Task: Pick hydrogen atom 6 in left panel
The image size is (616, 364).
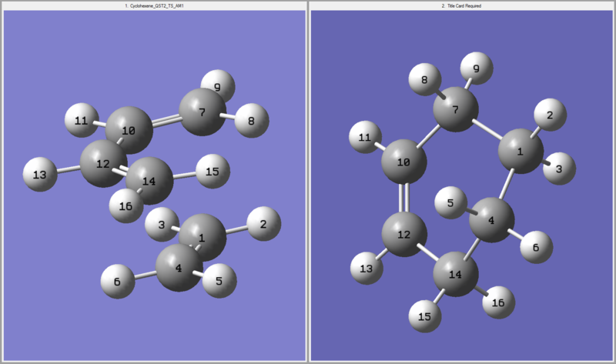Action: (x=117, y=282)
